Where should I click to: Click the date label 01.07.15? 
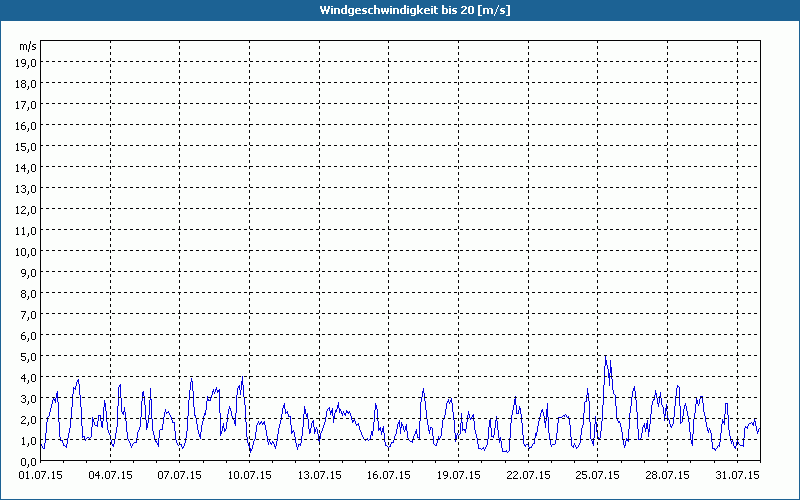(41, 475)
